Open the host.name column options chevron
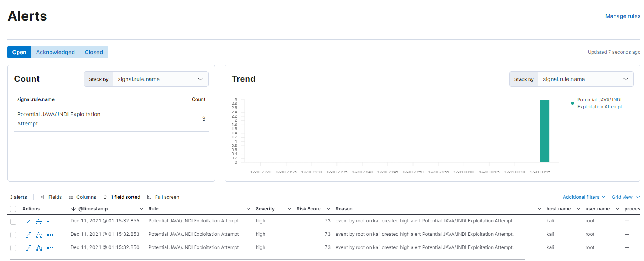The height and width of the screenshot is (261, 644). [579, 209]
